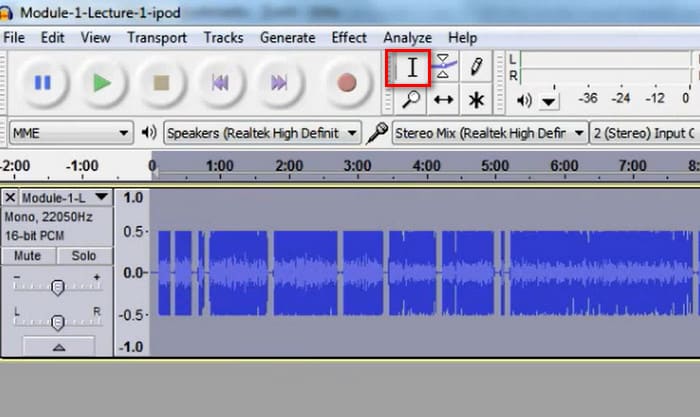Click the speaker icon beside output device
Viewport: 700px width, 417px height.
[149, 133]
